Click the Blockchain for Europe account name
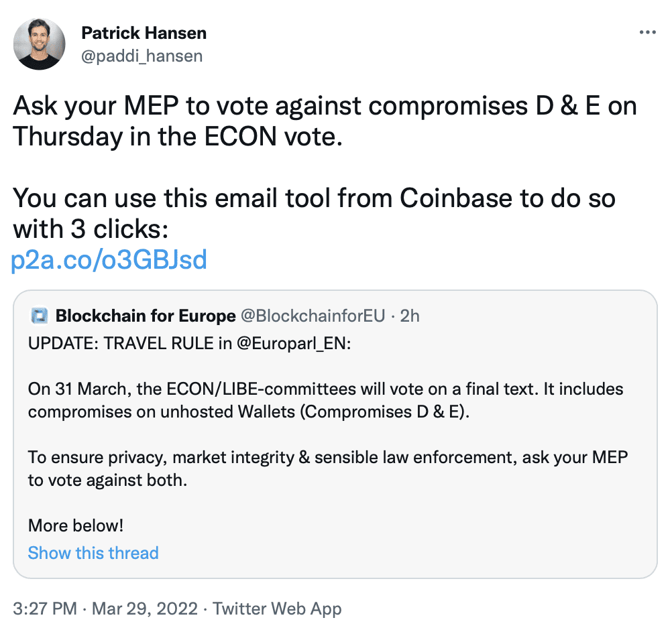The image size is (672, 634). [146, 316]
